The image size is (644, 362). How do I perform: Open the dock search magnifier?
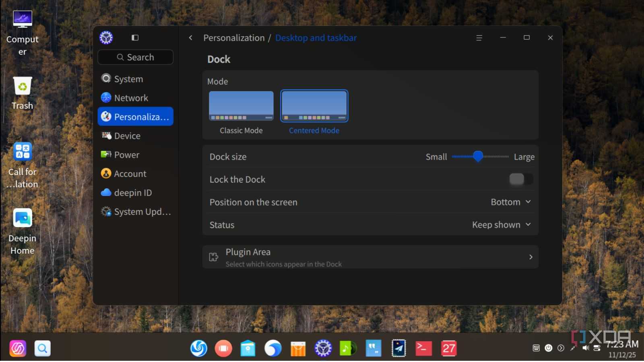click(42, 348)
